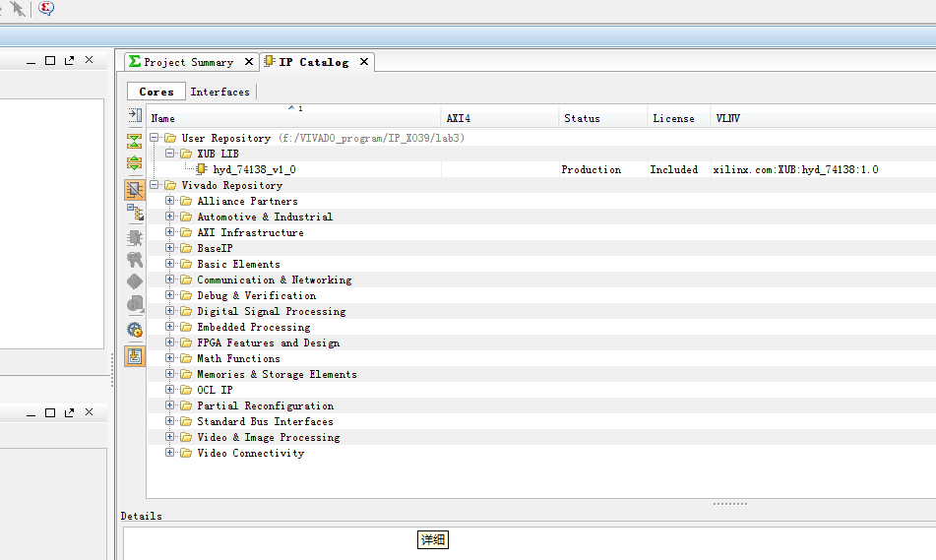936x560 pixels.
Task: Close the IP Catalog tab
Action: tap(363, 61)
